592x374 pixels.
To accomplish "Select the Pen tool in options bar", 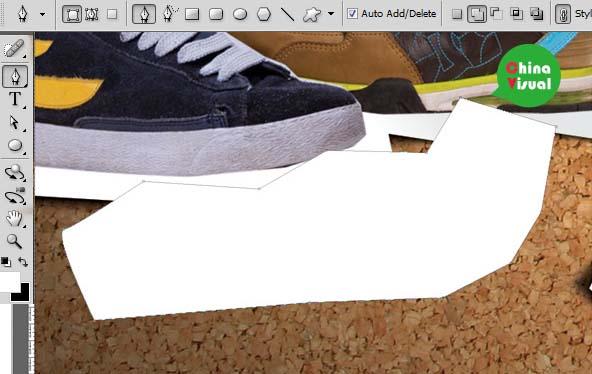I will [144, 14].
